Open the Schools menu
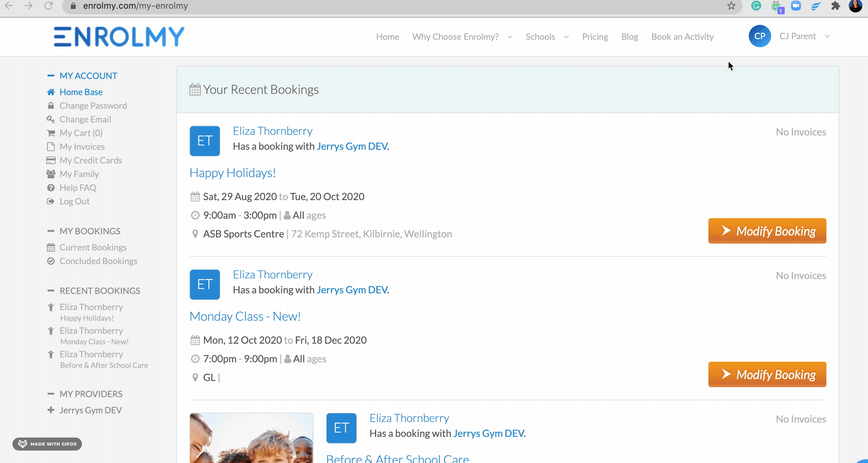 (x=540, y=37)
